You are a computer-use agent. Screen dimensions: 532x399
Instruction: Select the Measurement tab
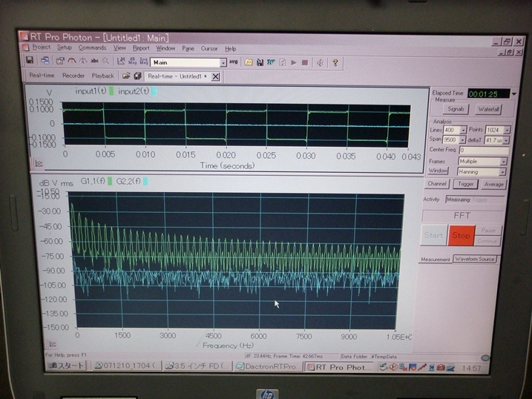coord(436,260)
